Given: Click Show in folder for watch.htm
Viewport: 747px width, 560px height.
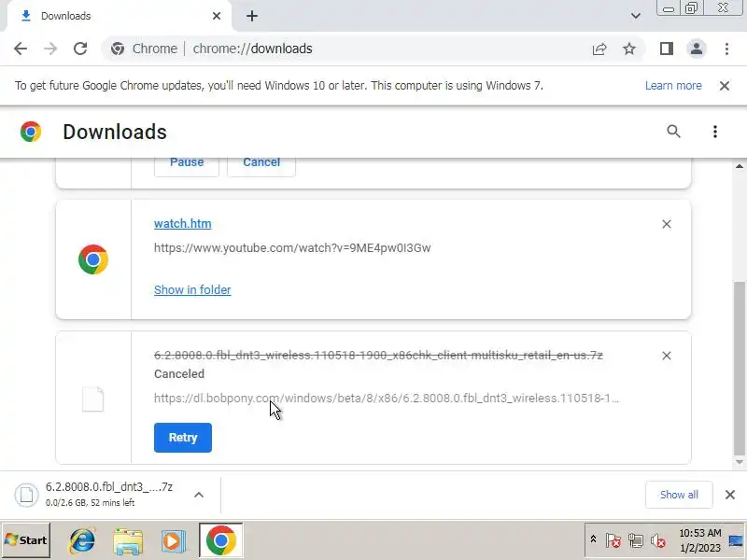Looking at the screenshot, I should coord(192,290).
